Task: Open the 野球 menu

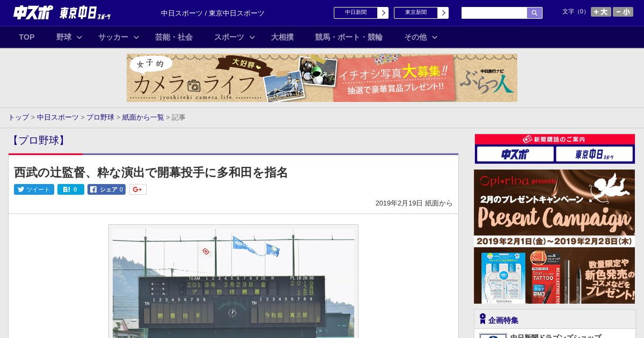Action: coord(64,37)
